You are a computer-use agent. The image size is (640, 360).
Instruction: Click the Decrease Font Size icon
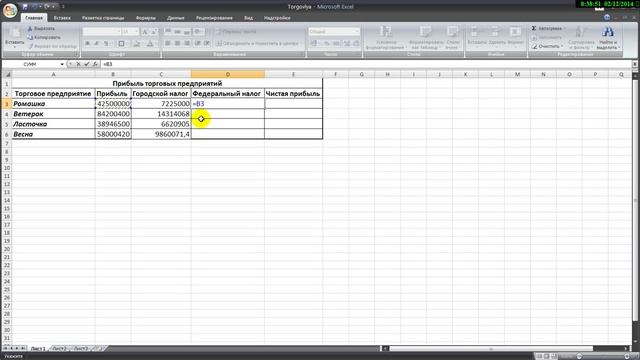[154, 31]
